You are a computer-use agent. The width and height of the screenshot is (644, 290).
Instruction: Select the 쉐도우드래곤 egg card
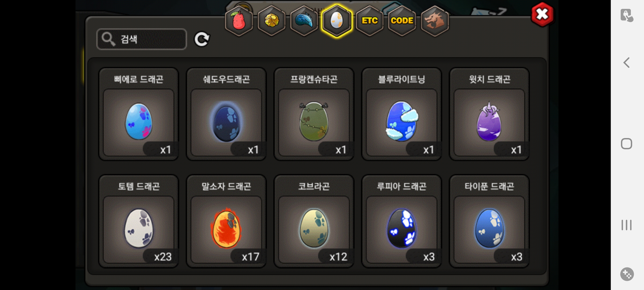click(226, 114)
